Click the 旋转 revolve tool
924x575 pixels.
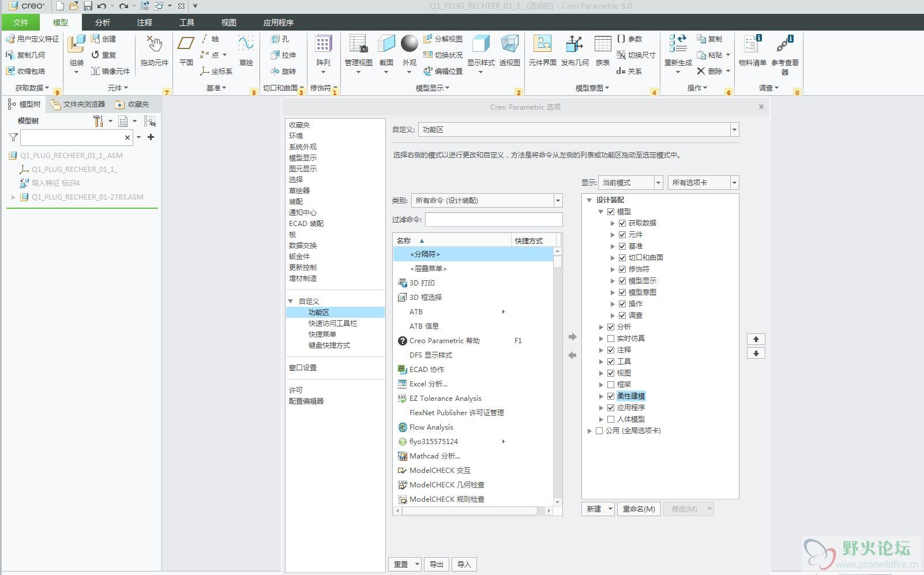(x=283, y=71)
